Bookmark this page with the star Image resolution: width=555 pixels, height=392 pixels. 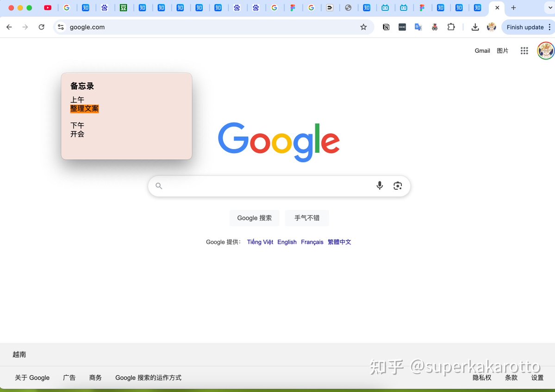coord(363,27)
